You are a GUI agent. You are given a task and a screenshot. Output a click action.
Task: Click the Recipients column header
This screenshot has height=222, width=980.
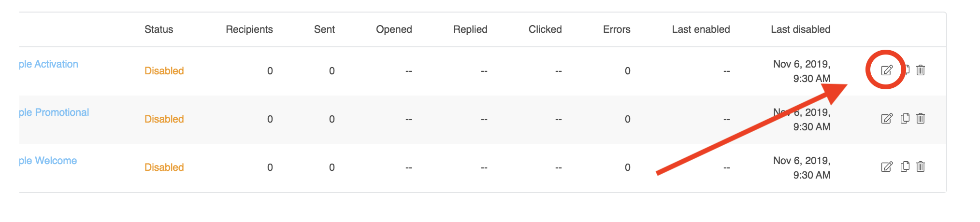(249, 29)
